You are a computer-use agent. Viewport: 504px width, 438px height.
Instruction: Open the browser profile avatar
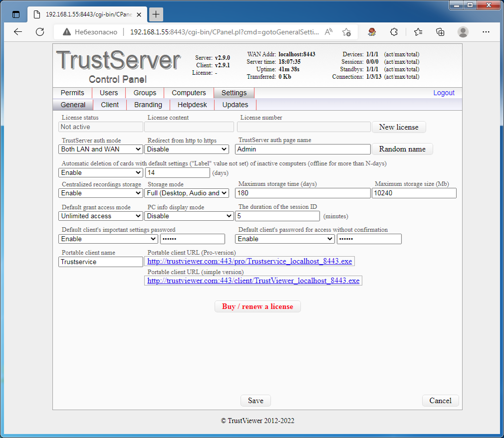pyautogui.click(x=463, y=32)
